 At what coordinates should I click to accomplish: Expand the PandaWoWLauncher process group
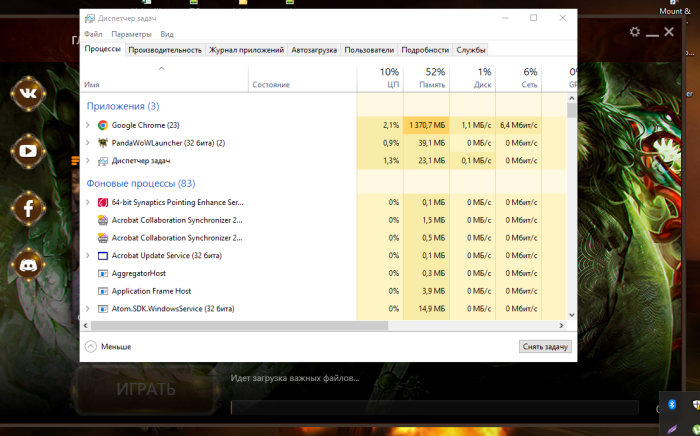click(x=88, y=143)
